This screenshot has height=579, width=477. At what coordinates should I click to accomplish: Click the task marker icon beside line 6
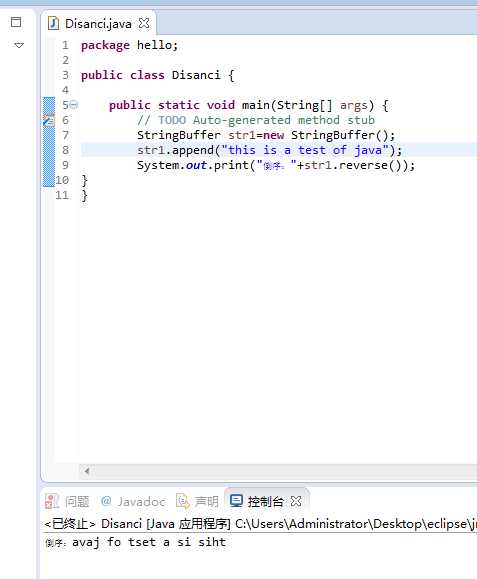49,120
